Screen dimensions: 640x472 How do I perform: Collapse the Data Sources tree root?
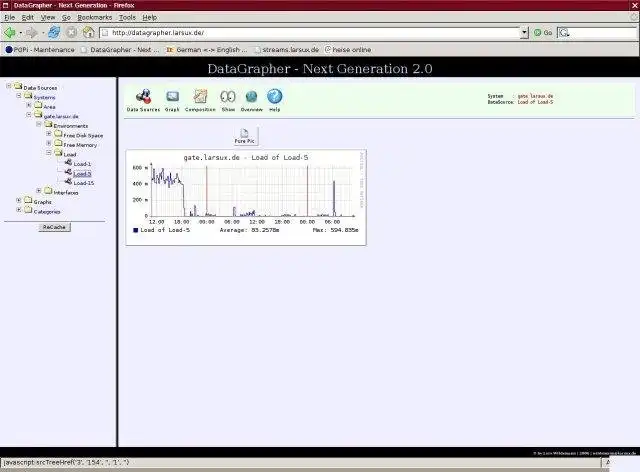click(9, 86)
